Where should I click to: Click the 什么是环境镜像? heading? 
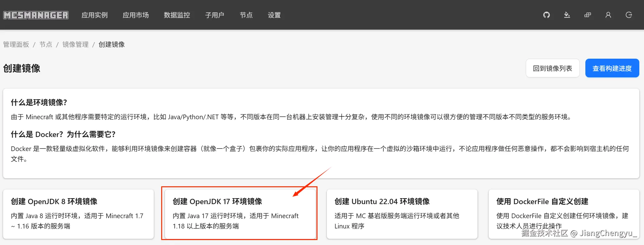(39, 102)
